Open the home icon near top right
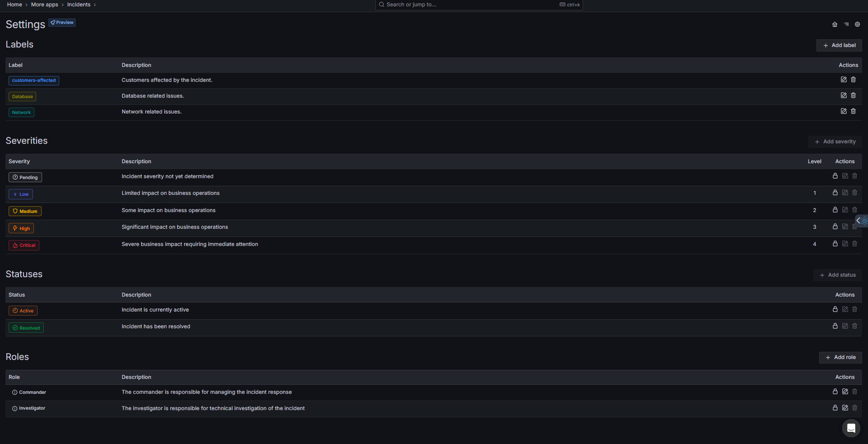The image size is (868, 444). coord(834,24)
